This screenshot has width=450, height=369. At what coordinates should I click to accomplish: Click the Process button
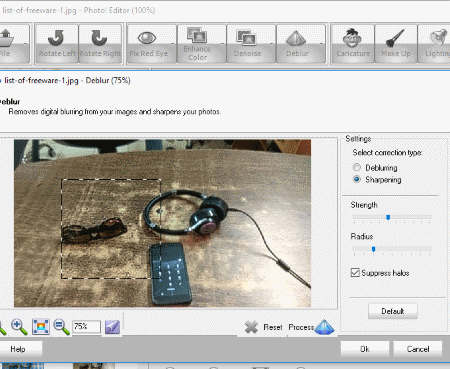311,327
